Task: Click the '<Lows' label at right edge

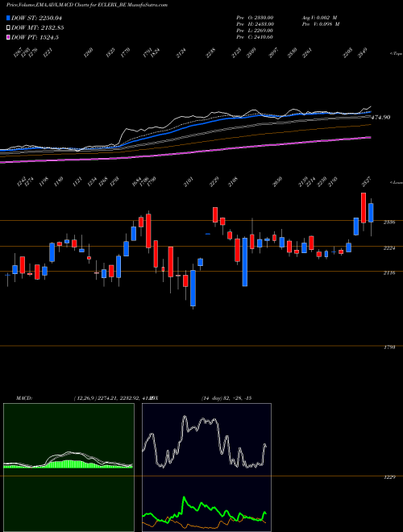Action: pos(396,182)
